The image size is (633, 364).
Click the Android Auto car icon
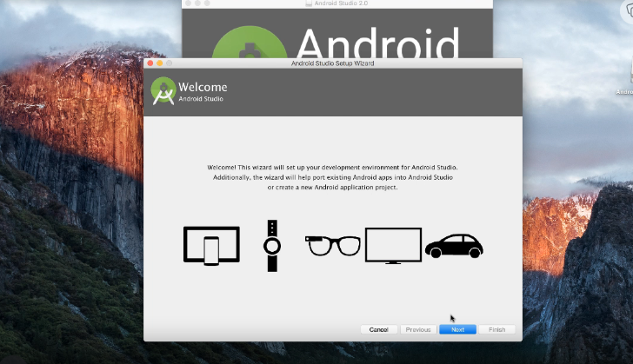coord(454,246)
